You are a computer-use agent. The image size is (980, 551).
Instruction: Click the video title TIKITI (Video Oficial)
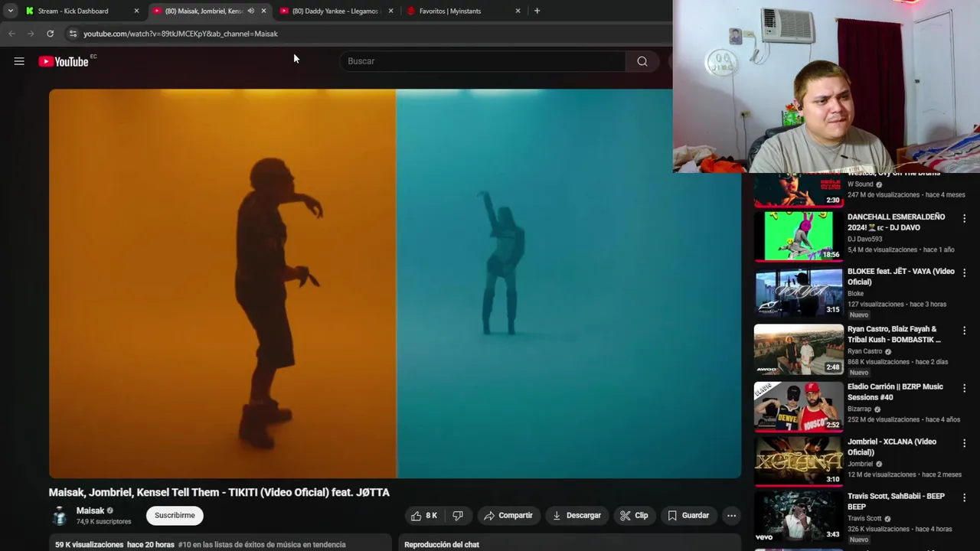pyautogui.click(x=219, y=492)
